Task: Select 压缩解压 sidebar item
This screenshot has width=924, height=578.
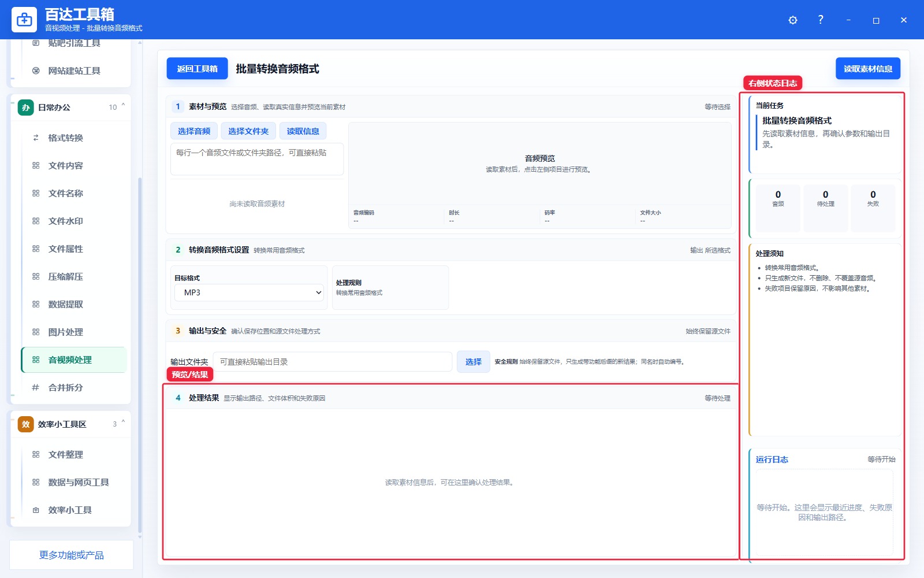Action: 74,276
